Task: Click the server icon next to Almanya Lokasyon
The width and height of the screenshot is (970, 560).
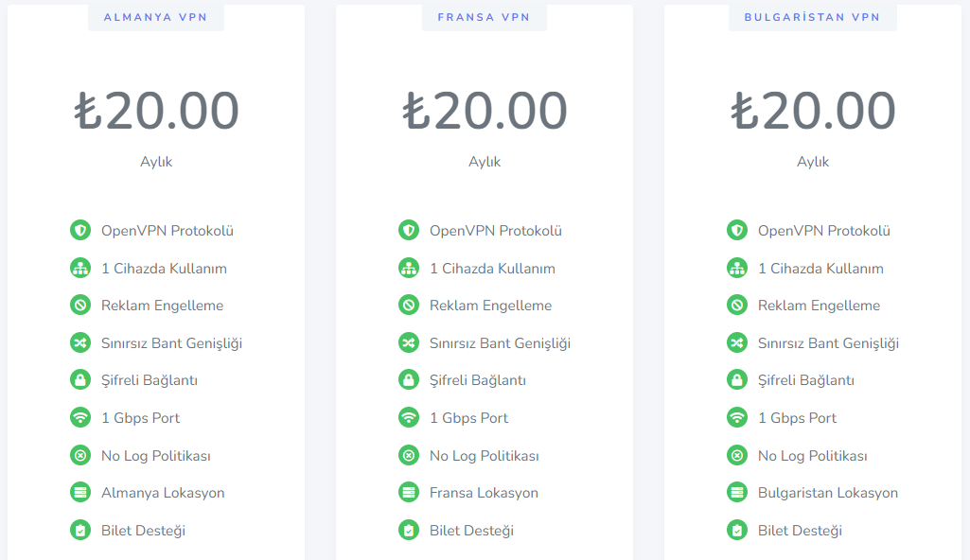Action: (x=80, y=493)
